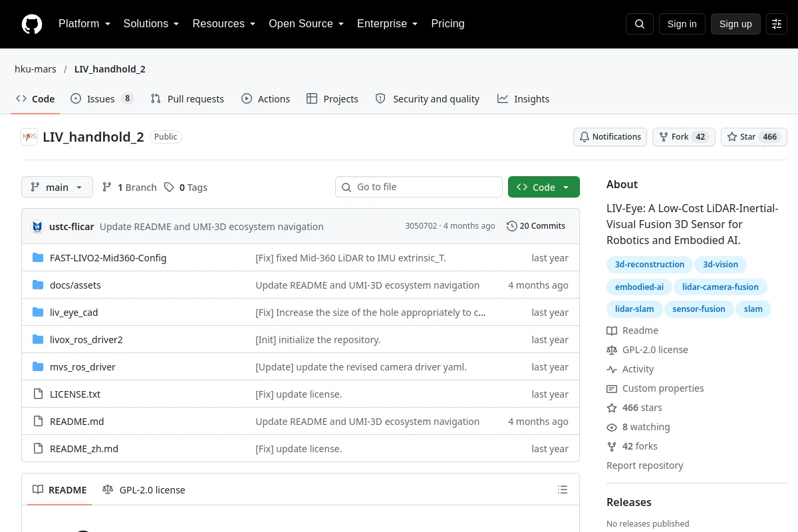The image size is (798, 532).
Task: Click the file icon for README.md
Action: [38, 422]
